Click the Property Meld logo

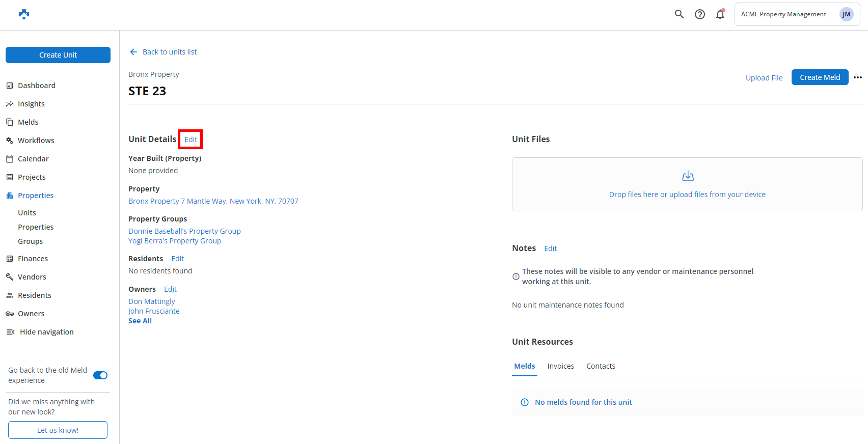24,14
